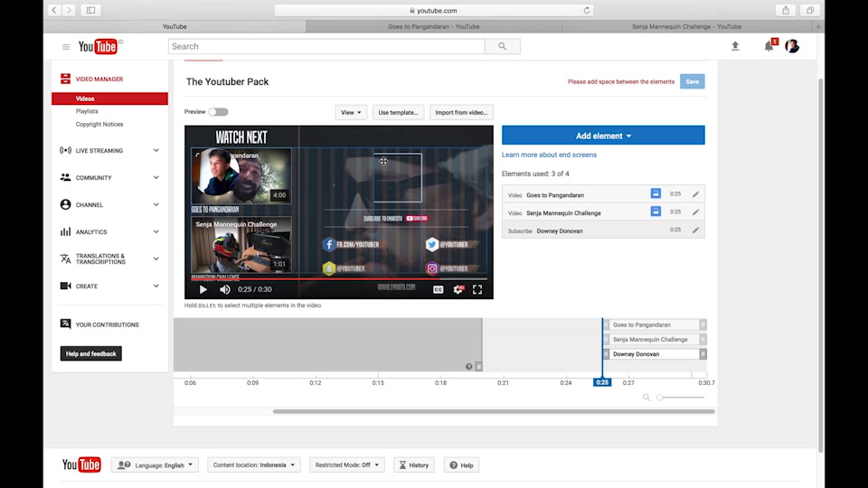Viewport: 868px width, 488px height.
Task: Toggle closed captions in the player
Action: point(438,289)
